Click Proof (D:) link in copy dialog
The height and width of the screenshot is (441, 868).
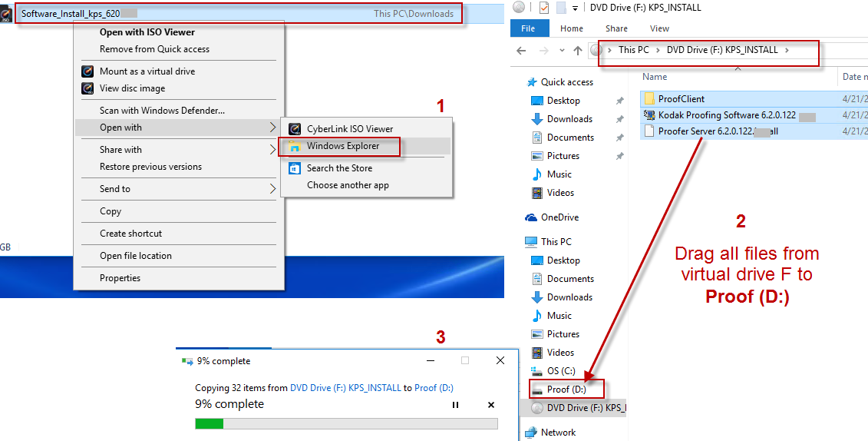434,388
